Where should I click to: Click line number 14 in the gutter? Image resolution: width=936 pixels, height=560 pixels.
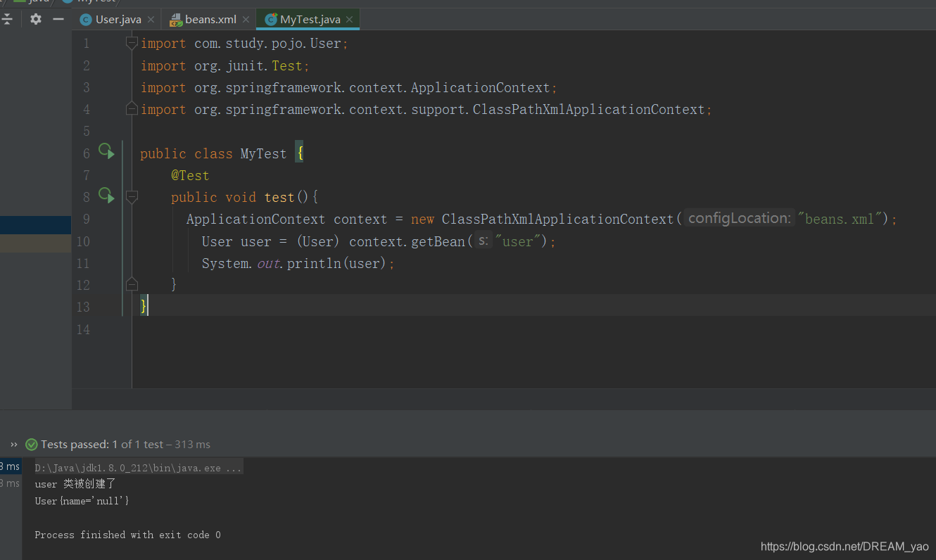coord(84,329)
